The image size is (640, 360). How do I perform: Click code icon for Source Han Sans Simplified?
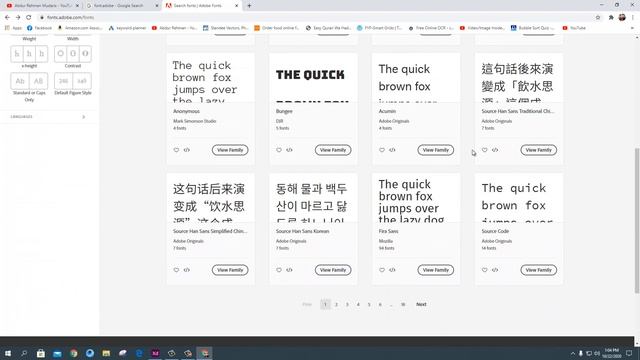tap(187, 270)
